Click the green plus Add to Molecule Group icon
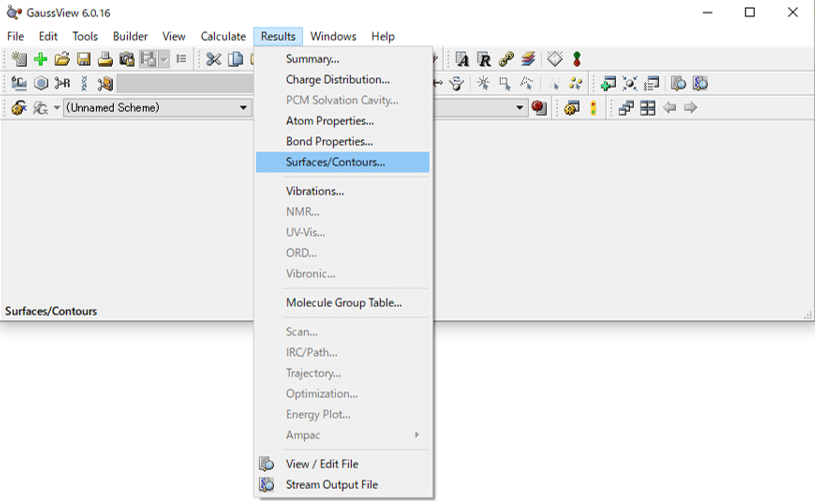Image resolution: width=815 pixels, height=501 pixels. (41, 59)
